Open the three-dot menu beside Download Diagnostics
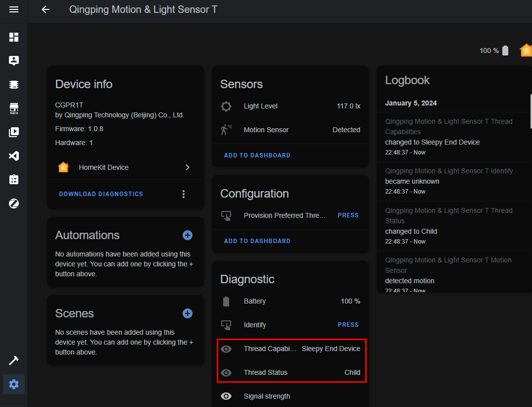This screenshot has width=532, height=407. (x=184, y=194)
